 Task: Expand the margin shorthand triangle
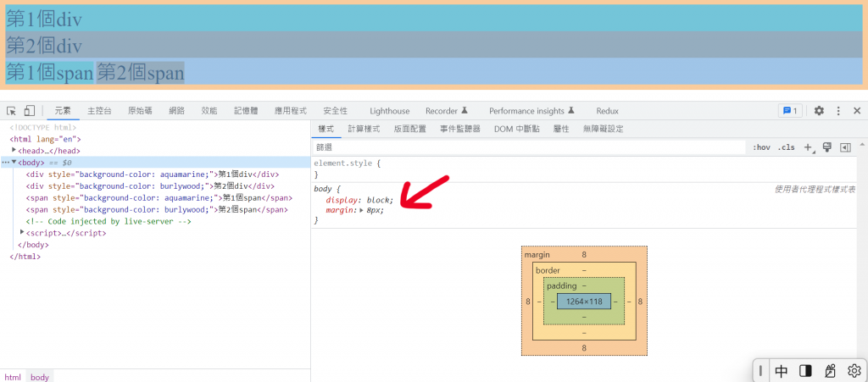362,211
